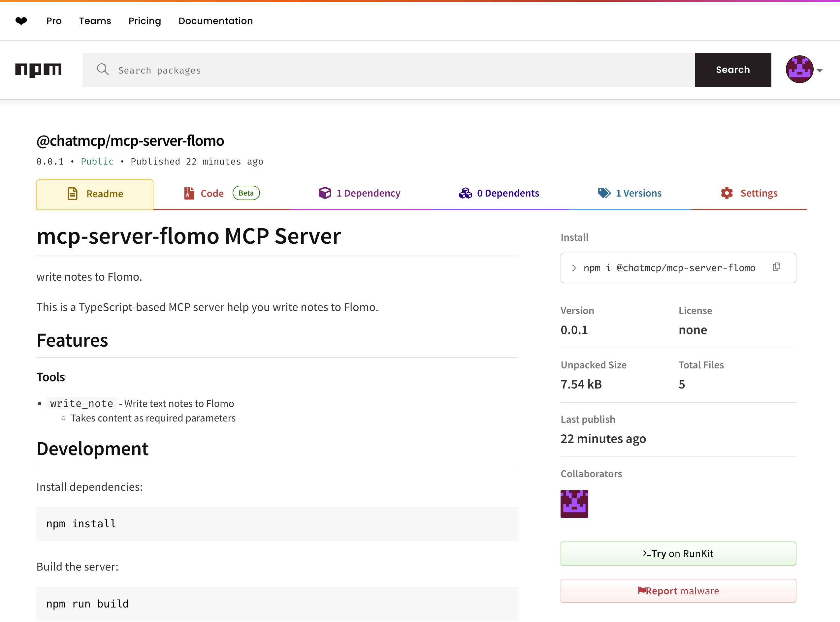Open the 1 Dependency tab
840x622 pixels.
[359, 193]
